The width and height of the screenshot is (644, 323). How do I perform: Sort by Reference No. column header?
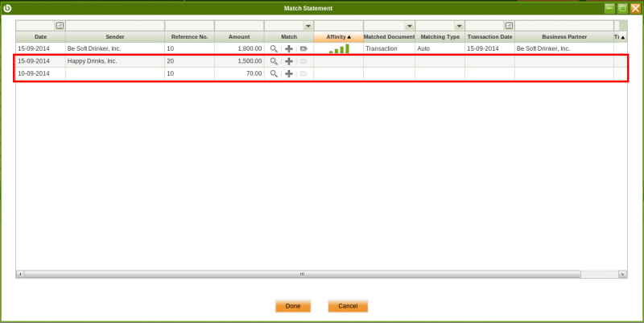click(x=190, y=36)
